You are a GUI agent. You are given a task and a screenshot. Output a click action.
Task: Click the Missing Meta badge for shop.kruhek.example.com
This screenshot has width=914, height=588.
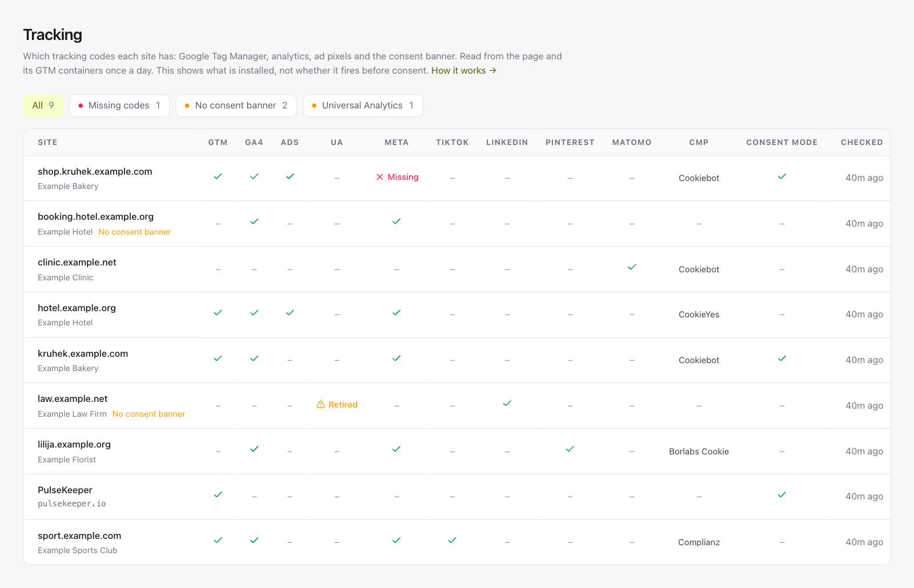(x=397, y=177)
